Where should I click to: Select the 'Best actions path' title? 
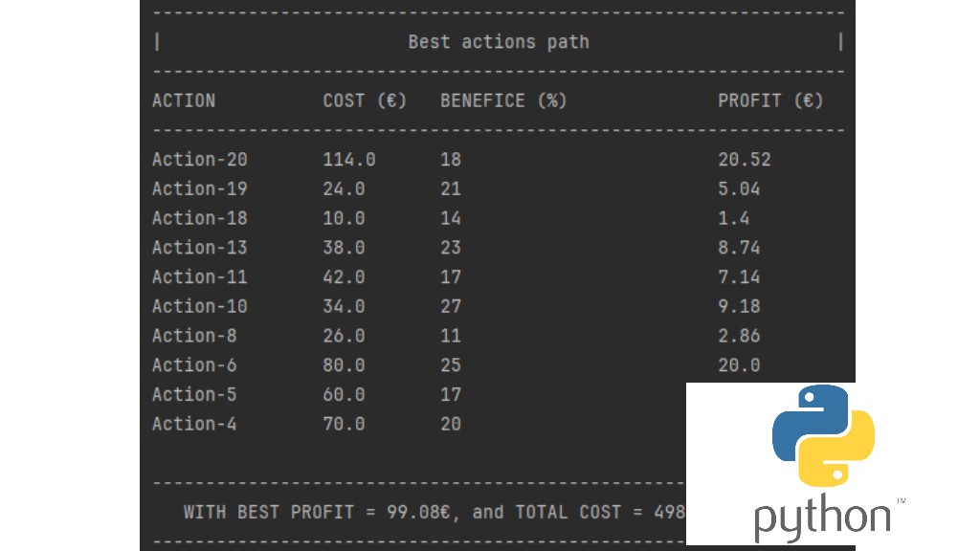(x=498, y=42)
